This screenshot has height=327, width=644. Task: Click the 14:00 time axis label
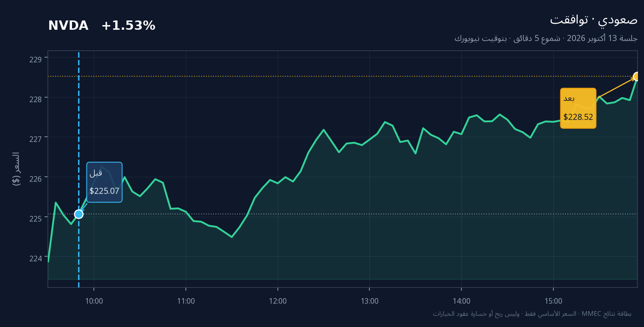pos(461,301)
